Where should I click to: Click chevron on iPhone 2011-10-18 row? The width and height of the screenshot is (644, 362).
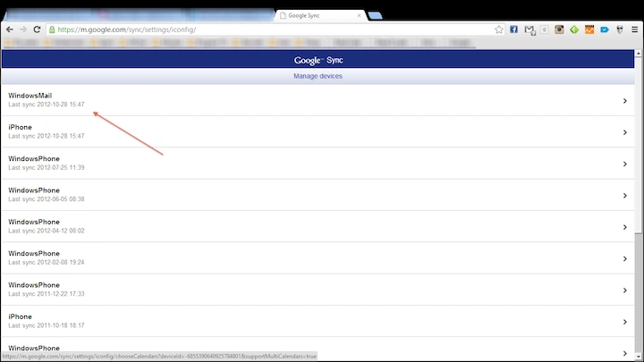624,322
